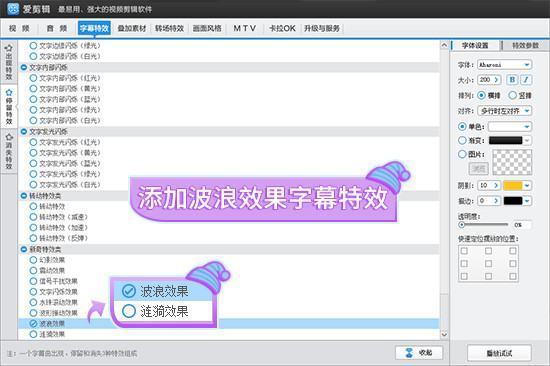Collapse 新奇特效类 group
The height and width of the screenshot is (366, 550).
tap(24, 249)
